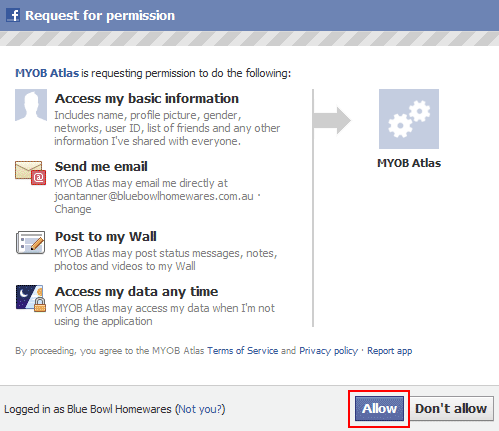Click the Post to my Wall notepad icon
The image size is (499, 431).
30,242
